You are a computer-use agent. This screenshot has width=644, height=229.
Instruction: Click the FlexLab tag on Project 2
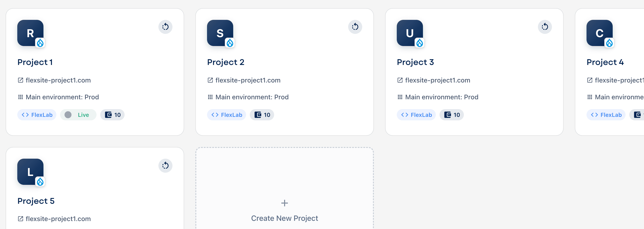226,115
